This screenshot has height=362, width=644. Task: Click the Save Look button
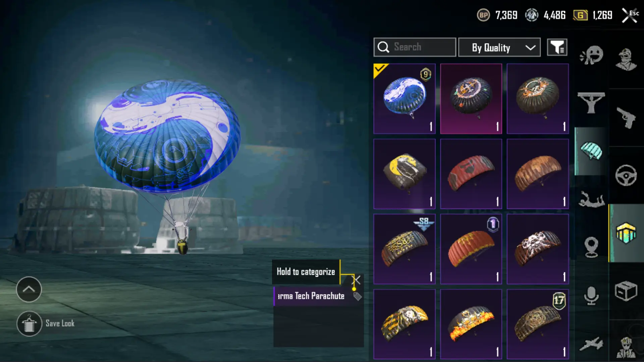point(46,324)
